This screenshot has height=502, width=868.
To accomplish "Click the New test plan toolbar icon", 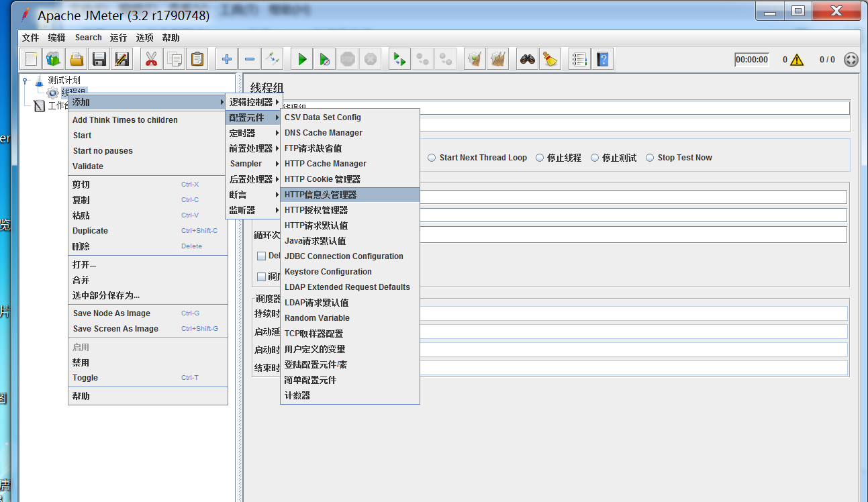I will 31,59.
